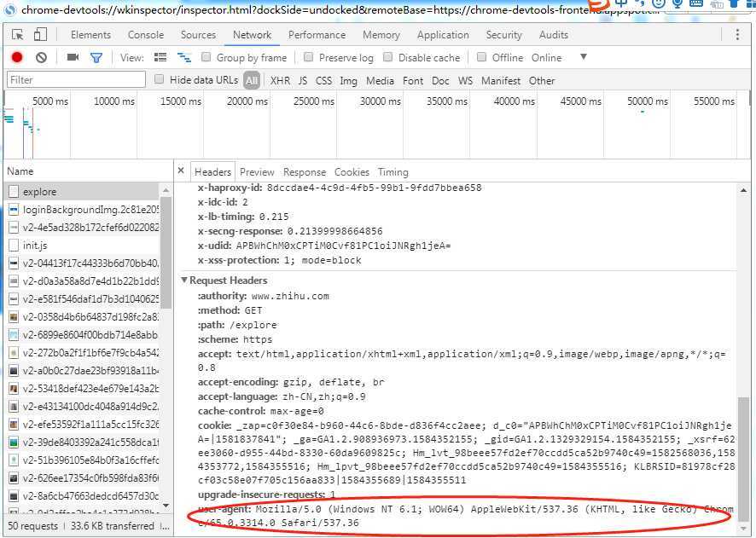Image resolution: width=756 pixels, height=538 pixels.
Task: Filter requests by WS
Action: (x=465, y=80)
